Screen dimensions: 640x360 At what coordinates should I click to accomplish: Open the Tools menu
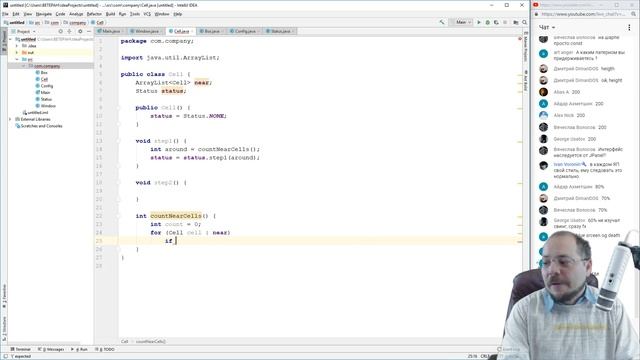(x=135, y=14)
